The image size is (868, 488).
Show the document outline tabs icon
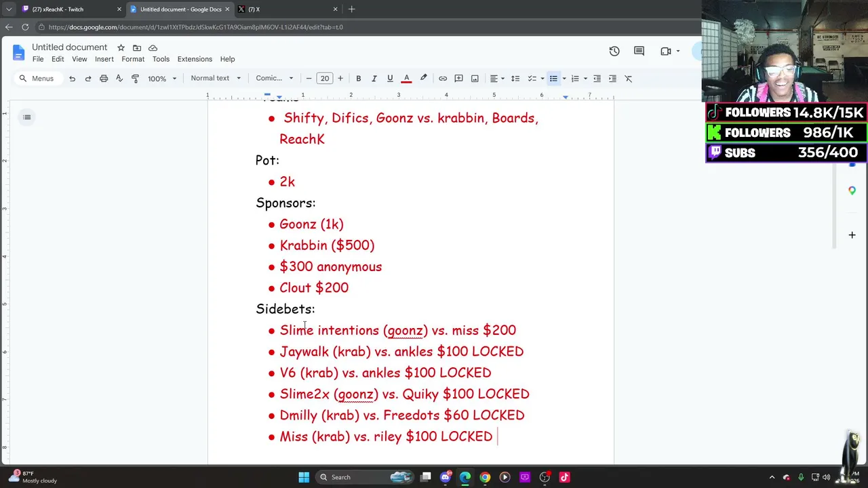tap(27, 117)
